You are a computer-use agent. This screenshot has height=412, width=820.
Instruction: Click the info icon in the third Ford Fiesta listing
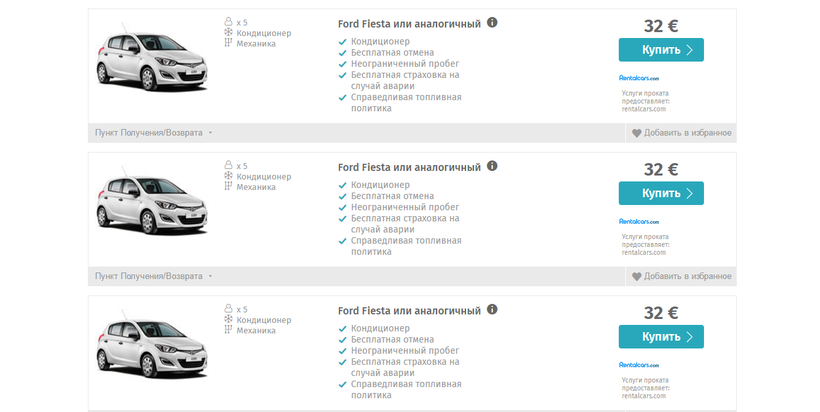click(492, 311)
